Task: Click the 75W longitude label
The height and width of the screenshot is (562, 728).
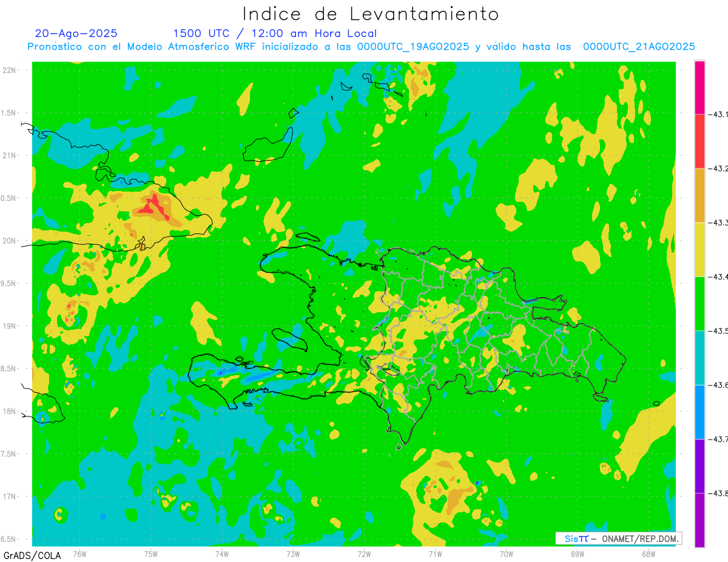Action: pyautogui.click(x=151, y=554)
